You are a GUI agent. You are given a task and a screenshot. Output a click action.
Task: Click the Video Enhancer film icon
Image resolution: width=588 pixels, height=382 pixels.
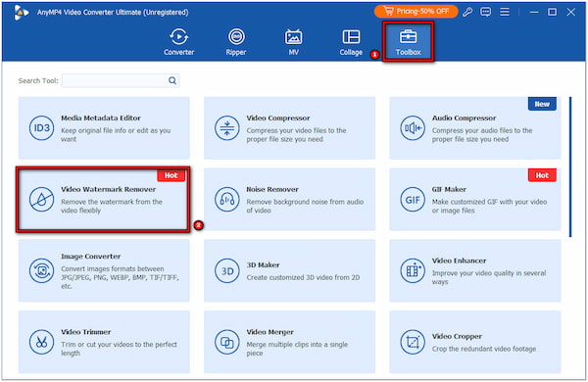coord(413,270)
